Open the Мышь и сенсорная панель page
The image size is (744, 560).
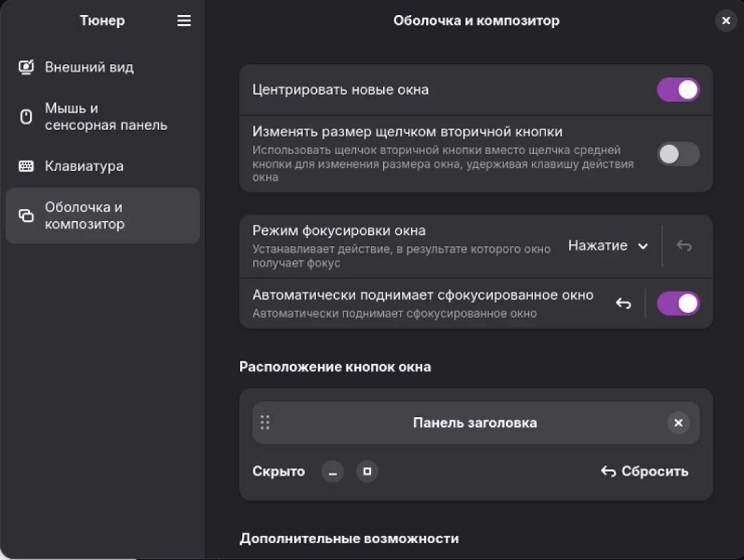click(102, 117)
